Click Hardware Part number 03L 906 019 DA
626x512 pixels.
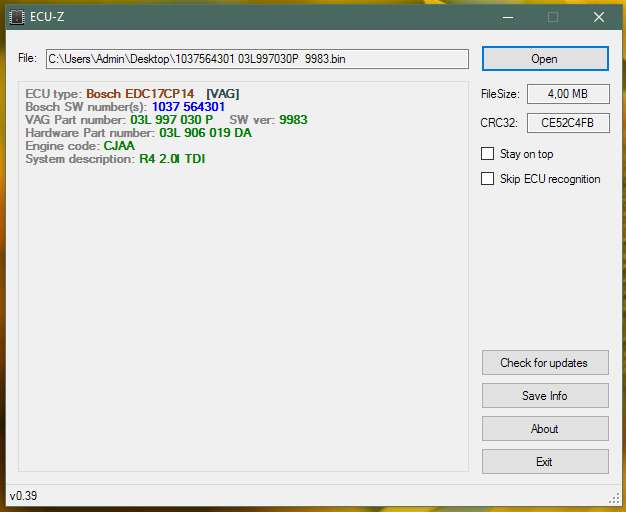point(206,133)
